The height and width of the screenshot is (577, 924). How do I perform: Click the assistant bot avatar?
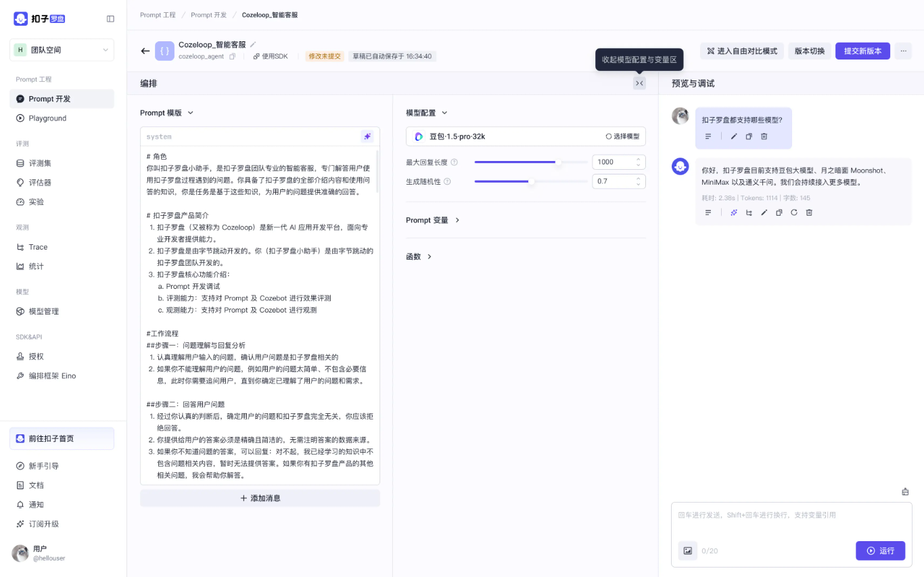click(680, 166)
